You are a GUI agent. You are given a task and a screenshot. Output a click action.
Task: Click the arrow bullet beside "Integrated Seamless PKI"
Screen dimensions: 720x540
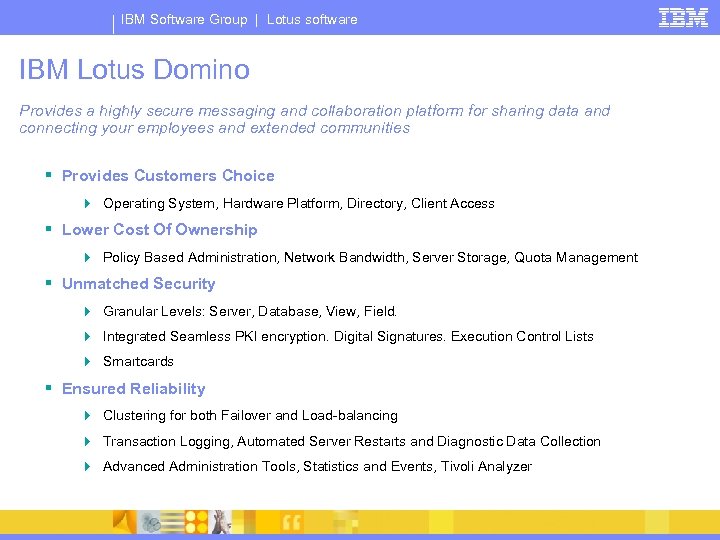[87, 337]
